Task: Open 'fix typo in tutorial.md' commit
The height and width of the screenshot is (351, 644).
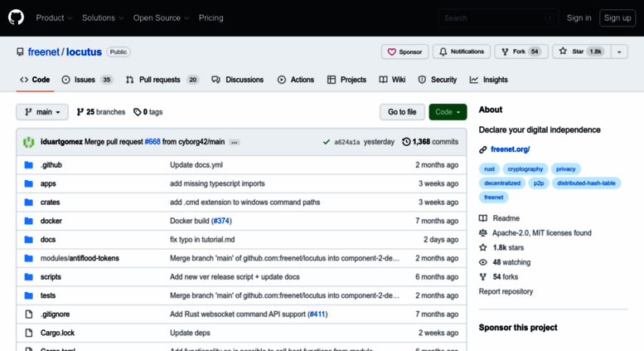Action: coord(202,240)
